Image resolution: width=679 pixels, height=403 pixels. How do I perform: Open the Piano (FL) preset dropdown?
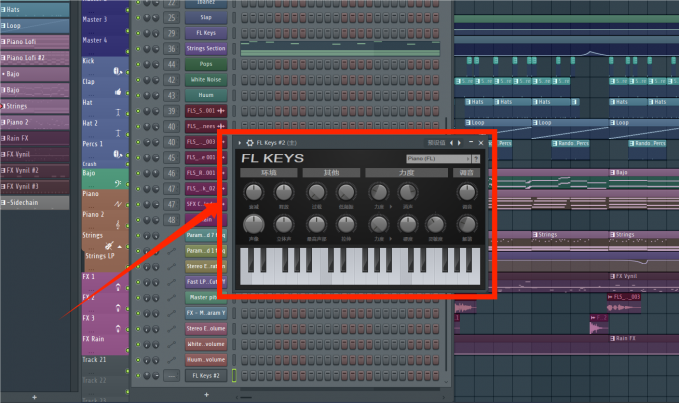pyautogui.click(x=439, y=159)
